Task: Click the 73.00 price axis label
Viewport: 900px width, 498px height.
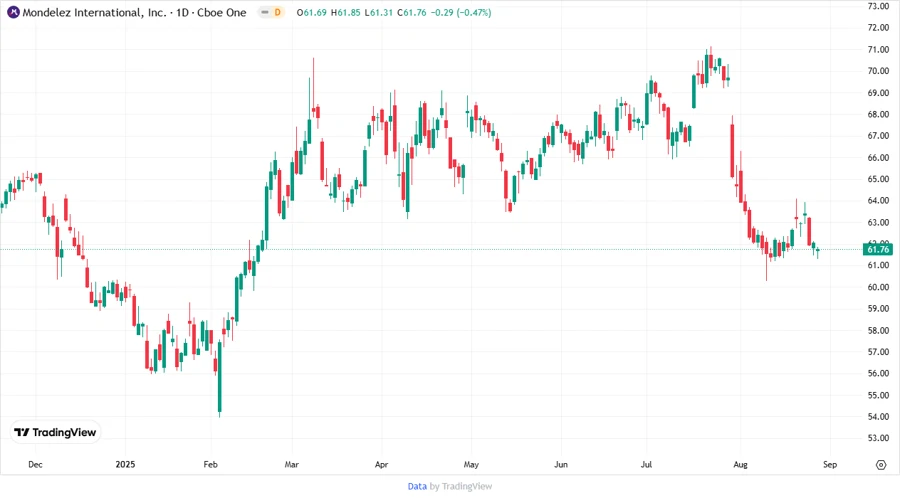Action: click(x=878, y=6)
